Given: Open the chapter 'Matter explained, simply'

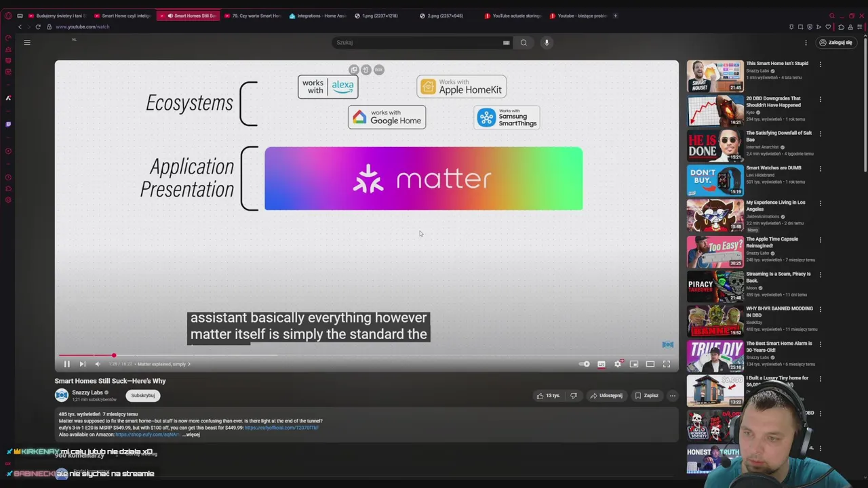Looking at the screenshot, I should [163, 364].
